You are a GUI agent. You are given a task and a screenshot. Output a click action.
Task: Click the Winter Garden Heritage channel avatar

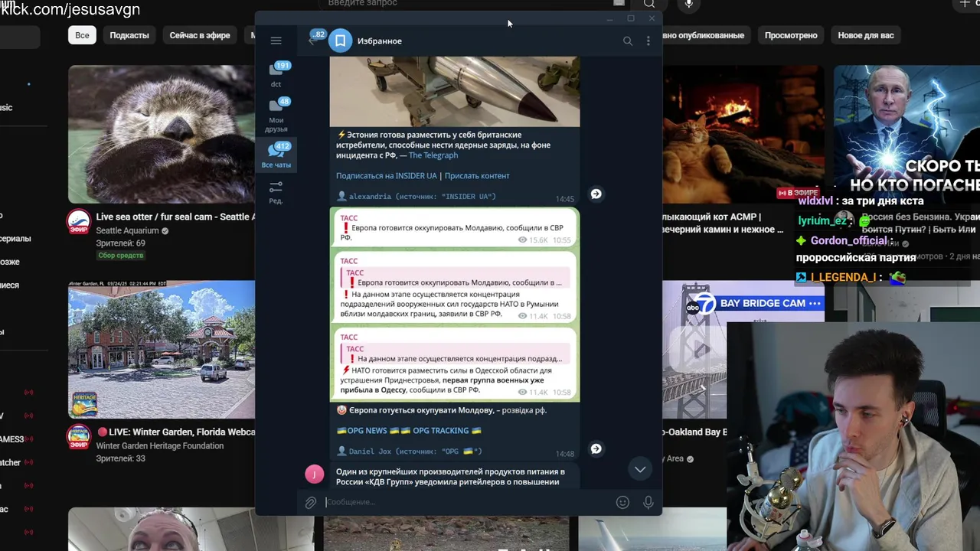click(78, 437)
